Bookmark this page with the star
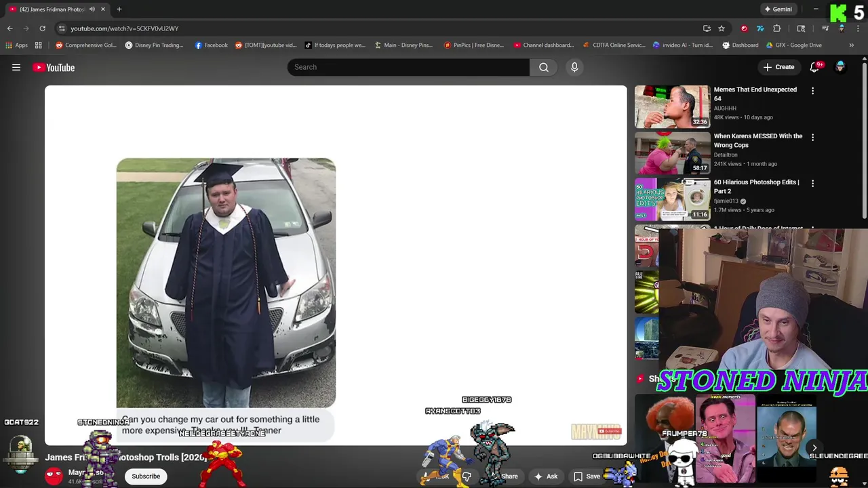The width and height of the screenshot is (868, 488). tap(722, 28)
